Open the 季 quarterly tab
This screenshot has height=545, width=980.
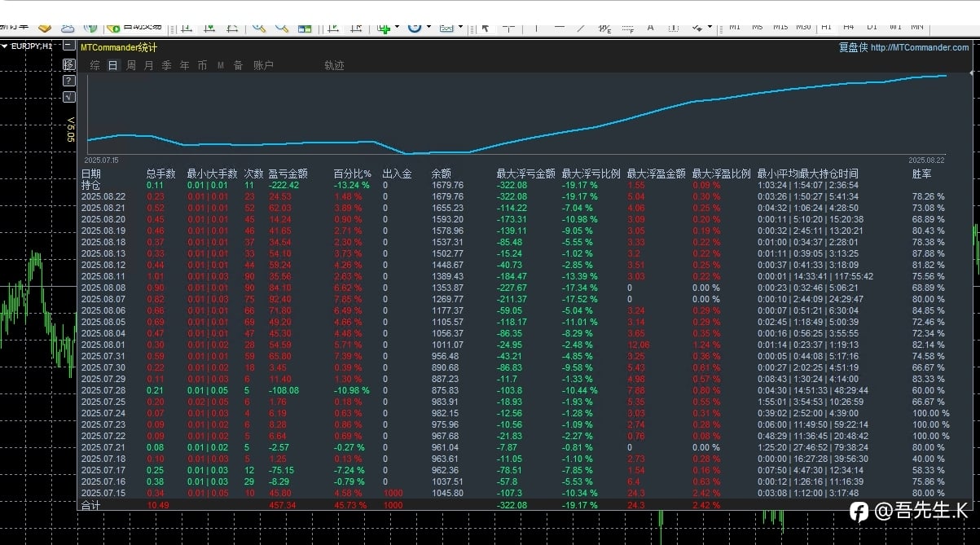[166, 65]
